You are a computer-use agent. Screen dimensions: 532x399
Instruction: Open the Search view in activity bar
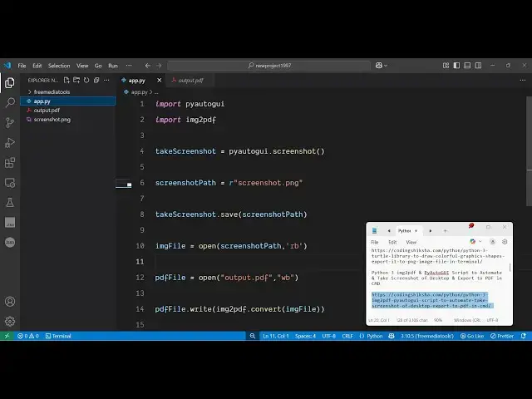10,102
